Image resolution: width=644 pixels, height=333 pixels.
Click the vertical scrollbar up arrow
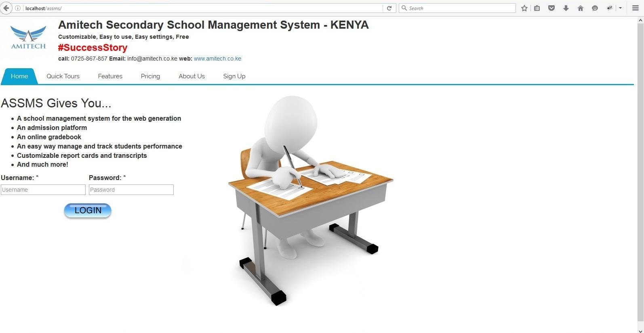[x=640, y=20]
